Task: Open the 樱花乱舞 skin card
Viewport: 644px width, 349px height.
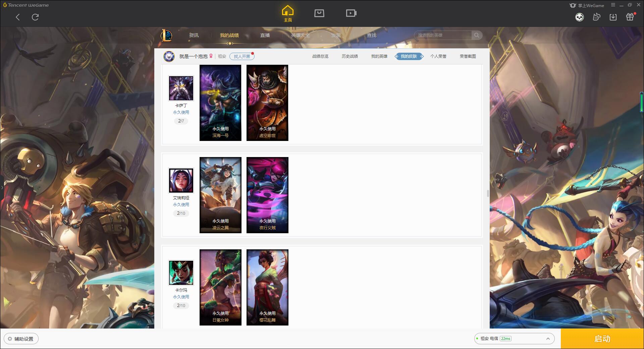Action: (x=267, y=287)
